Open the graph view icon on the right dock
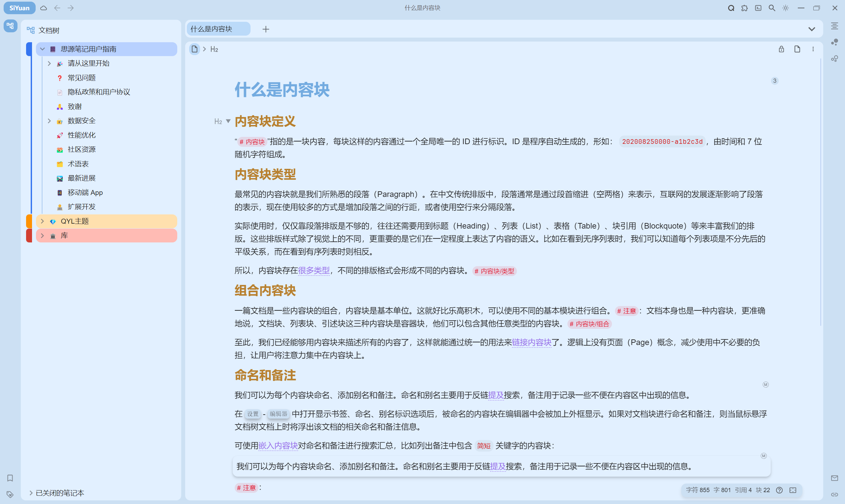845x504 pixels. point(834,42)
